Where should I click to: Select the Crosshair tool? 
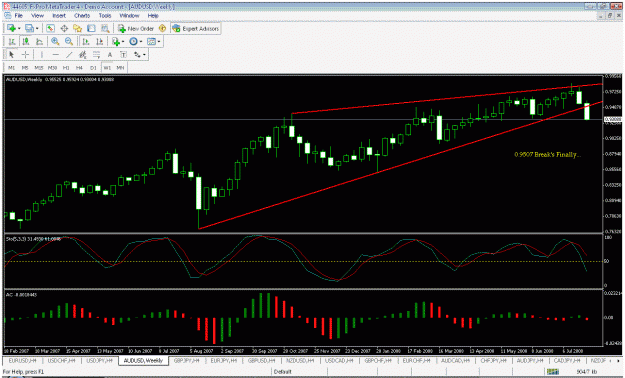pos(25,55)
